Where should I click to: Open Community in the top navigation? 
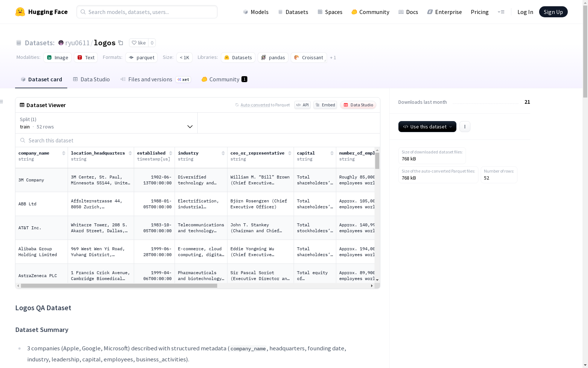pos(370,12)
